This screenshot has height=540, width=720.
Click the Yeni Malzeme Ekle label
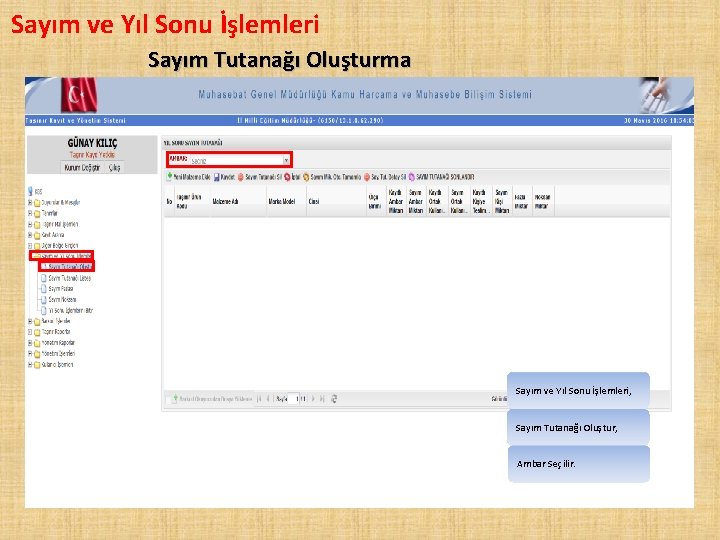coord(192,177)
